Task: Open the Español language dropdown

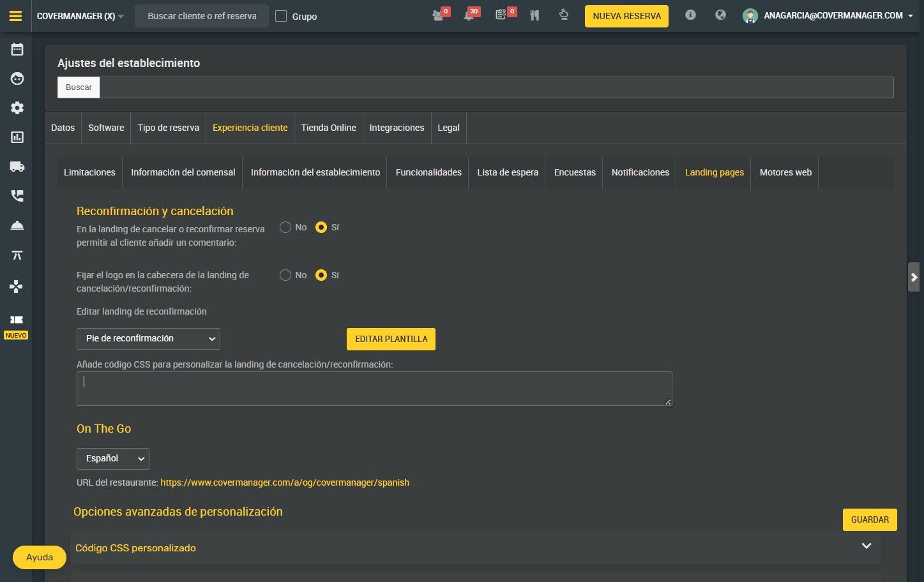Action: pos(113,459)
